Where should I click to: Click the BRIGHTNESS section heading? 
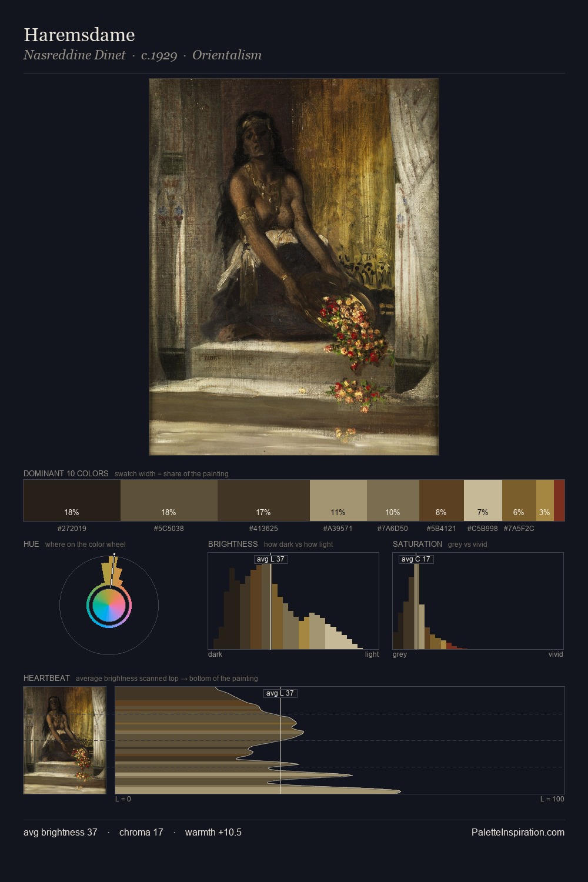click(x=233, y=544)
